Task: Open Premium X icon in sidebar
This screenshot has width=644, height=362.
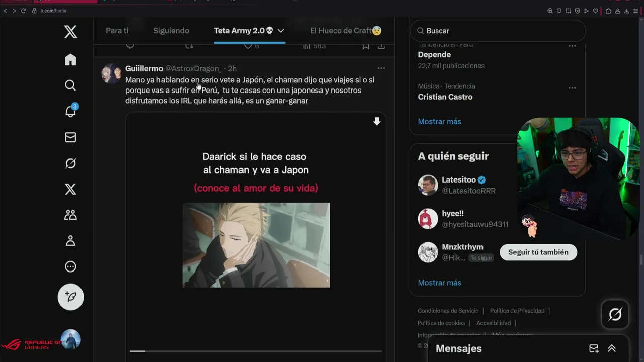Action: coord(70,189)
